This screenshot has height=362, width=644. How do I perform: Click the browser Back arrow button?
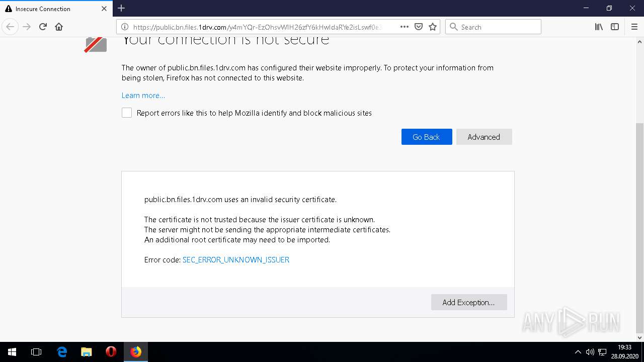coord(10,27)
